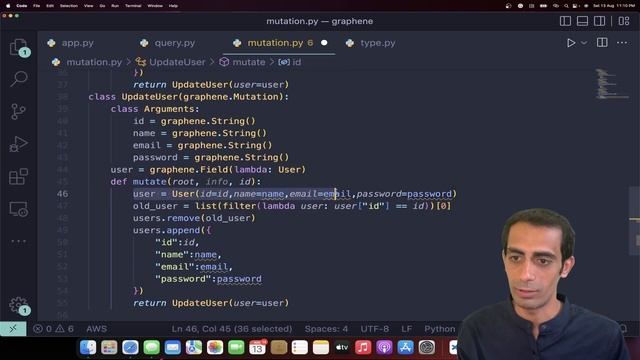Image resolution: width=640 pixels, height=360 pixels.
Task: Open the Run and Debug view
Action: (x=18, y=144)
